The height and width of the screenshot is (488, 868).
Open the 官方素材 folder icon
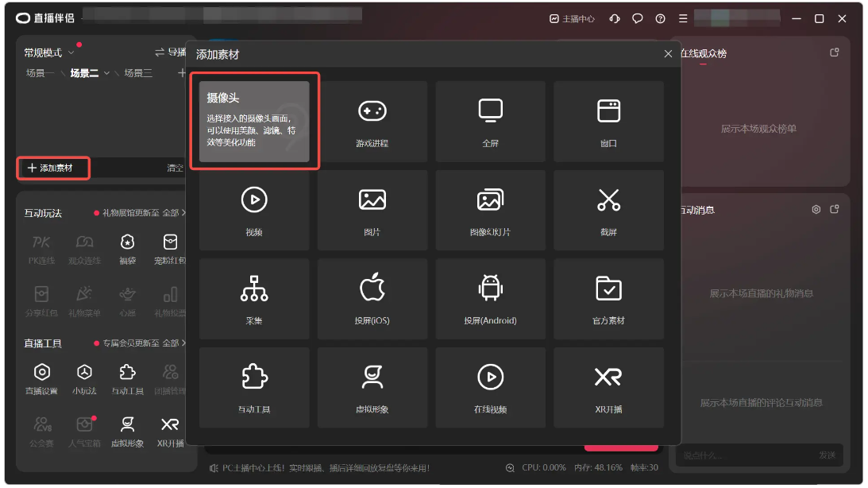pyautogui.click(x=608, y=289)
